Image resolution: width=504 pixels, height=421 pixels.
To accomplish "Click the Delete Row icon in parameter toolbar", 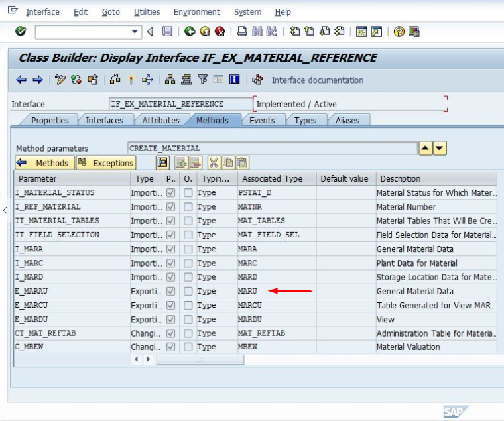I will click(x=195, y=162).
